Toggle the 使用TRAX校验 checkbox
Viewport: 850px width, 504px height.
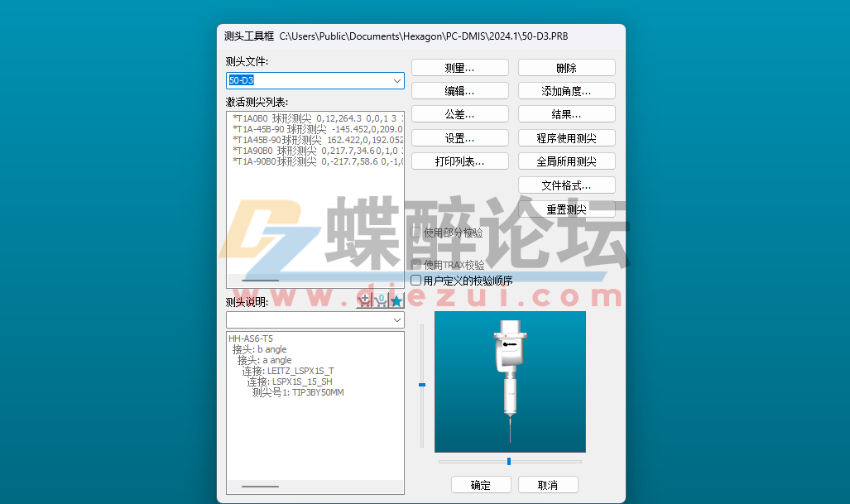(x=415, y=263)
